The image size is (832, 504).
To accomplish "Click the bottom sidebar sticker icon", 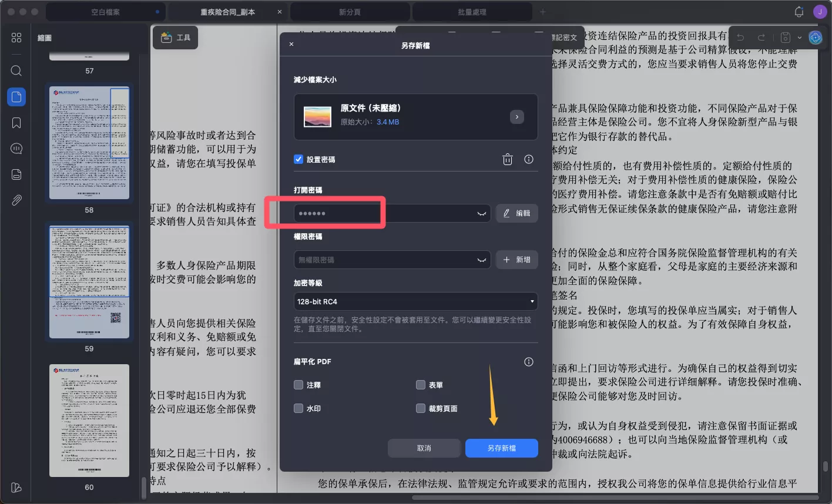I will [16, 488].
